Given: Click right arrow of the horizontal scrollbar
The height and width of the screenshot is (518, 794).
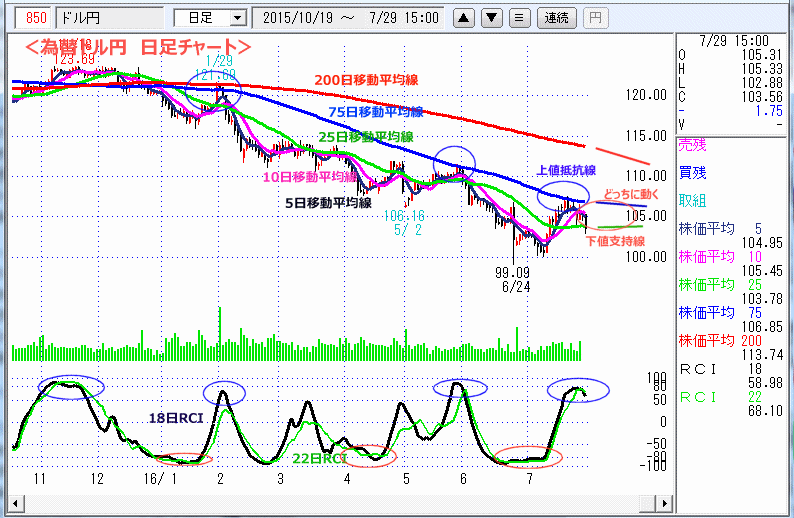Looking at the screenshot, I should [668, 501].
